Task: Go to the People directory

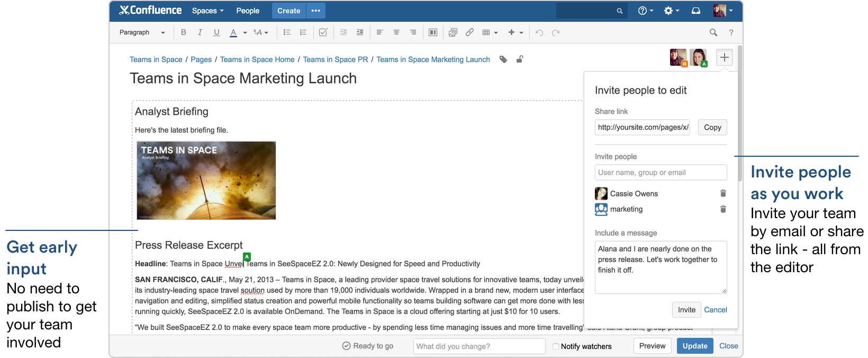Action: point(248,11)
